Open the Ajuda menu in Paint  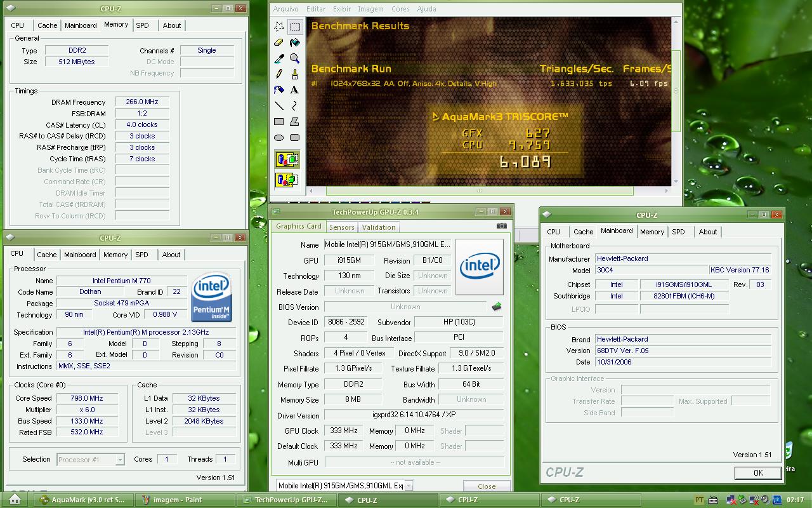coord(426,9)
